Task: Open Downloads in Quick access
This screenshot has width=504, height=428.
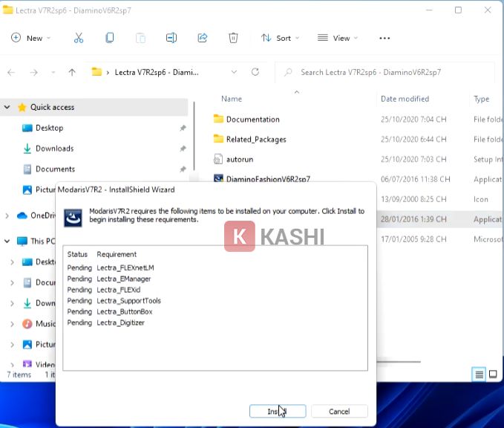Action: pos(54,148)
